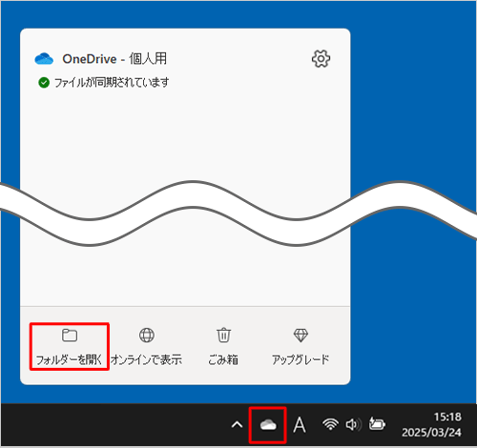
Task: Click the green sync status checkmark
Action: point(44,83)
